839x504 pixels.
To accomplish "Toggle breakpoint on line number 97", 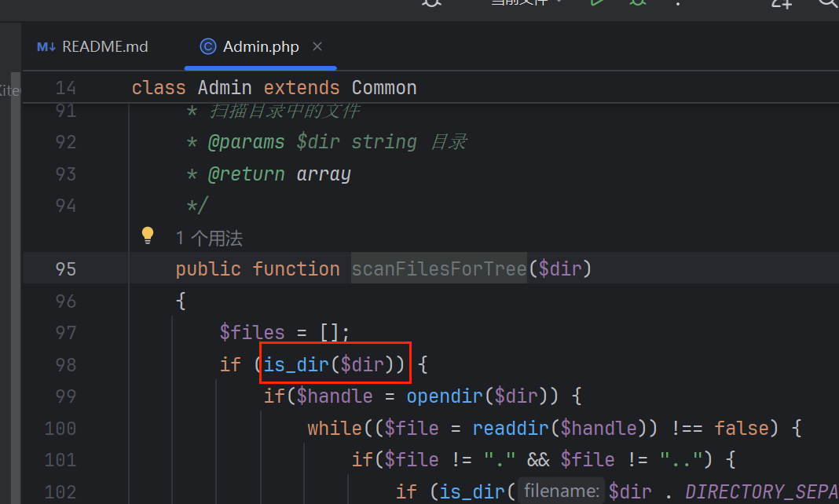I will point(66,332).
